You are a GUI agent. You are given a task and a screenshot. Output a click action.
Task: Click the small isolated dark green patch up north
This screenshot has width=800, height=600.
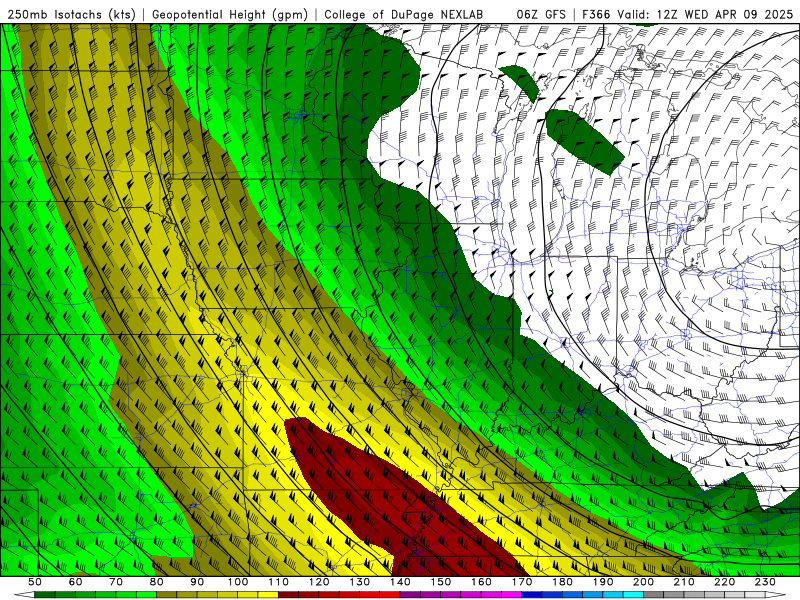click(520, 82)
